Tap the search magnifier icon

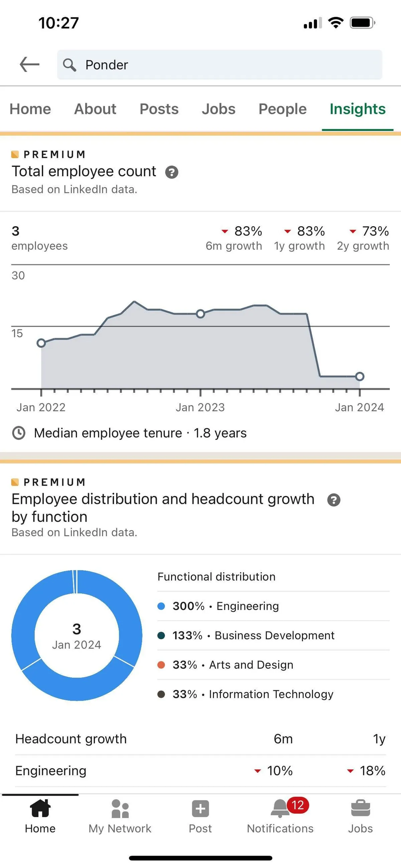70,65
